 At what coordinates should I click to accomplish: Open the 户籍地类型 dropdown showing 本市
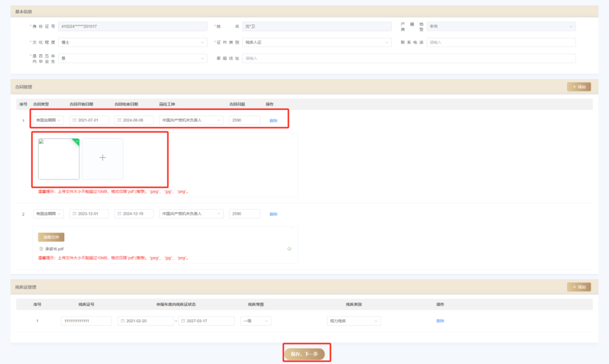coord(501,26)
